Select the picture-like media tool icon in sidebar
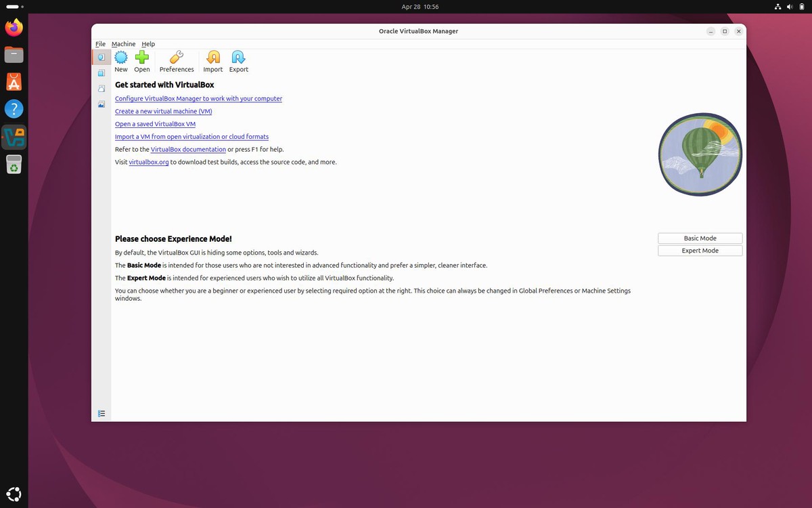The height and width of the screenshot is (508, 812). click(101, 104)
